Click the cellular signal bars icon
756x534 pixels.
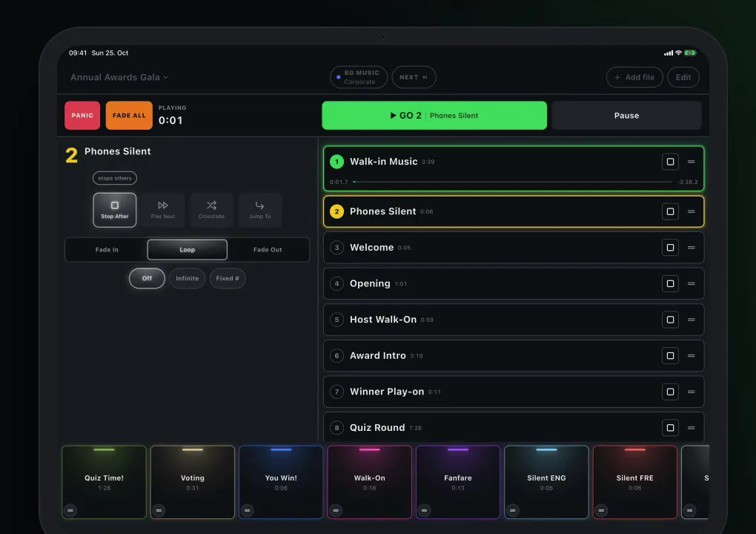click(x=669, y=53)
